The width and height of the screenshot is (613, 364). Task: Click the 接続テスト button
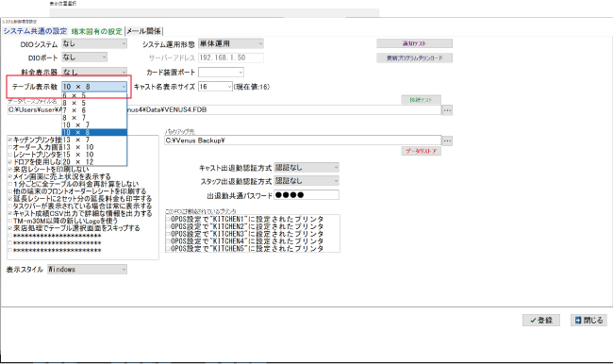421,100
